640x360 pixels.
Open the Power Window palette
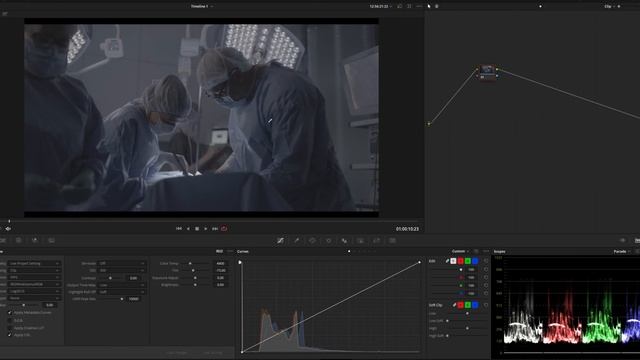[x=312, y=240]
